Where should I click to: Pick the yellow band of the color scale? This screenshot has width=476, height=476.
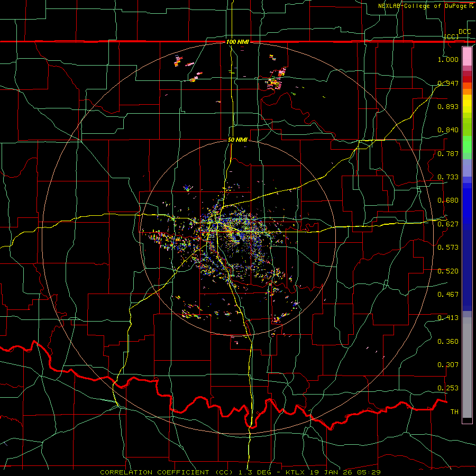click(x=467, y=104)
